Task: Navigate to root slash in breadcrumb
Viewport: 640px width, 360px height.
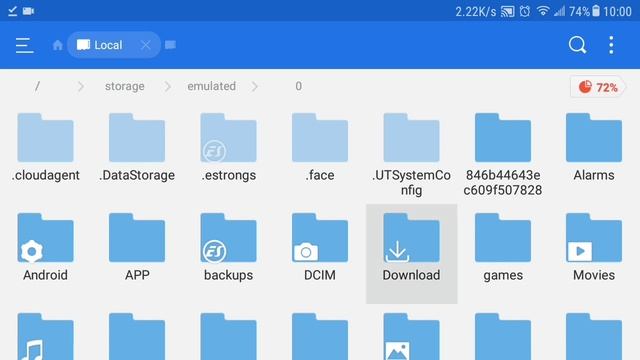Action: 37,86
